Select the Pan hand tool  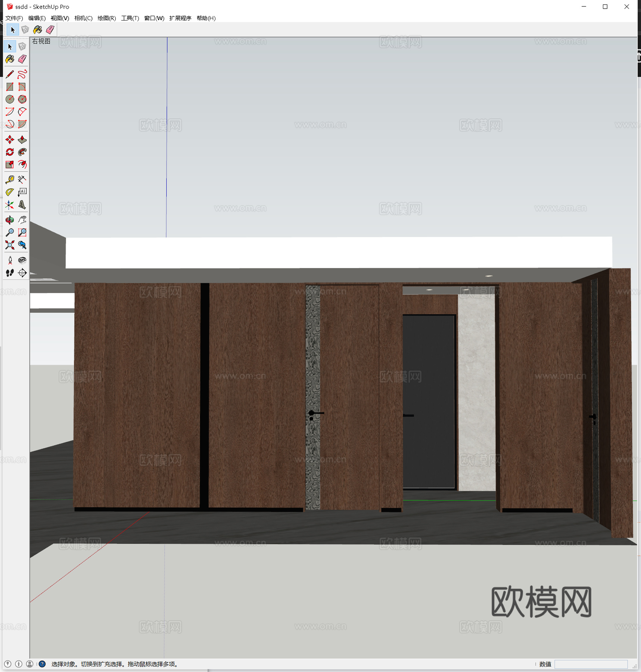[22, 220]
